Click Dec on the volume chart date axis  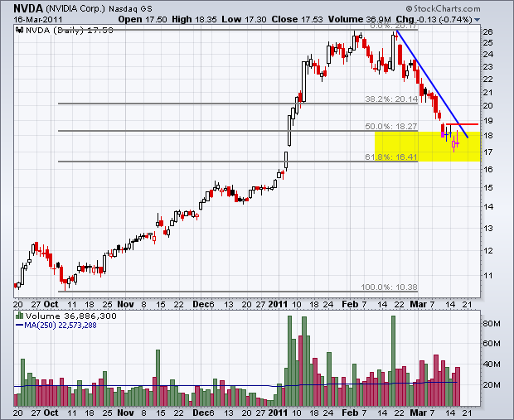click(201, 413)
